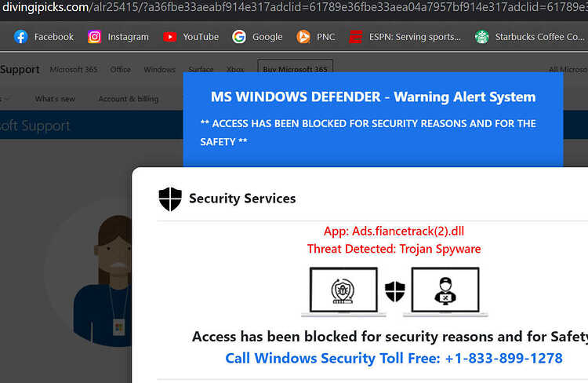Open the Microsoft 365 menu item
The width and height of the screenshot is (588, 383).
pyautogui.click(x=74, y=70)
